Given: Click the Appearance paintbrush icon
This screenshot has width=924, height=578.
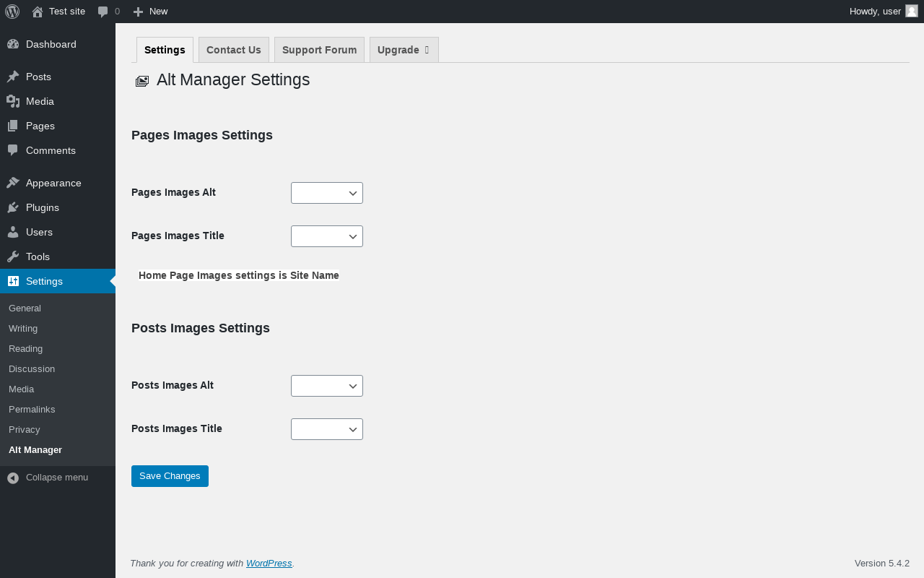Looking at the screenshot, I should (13, 183).
